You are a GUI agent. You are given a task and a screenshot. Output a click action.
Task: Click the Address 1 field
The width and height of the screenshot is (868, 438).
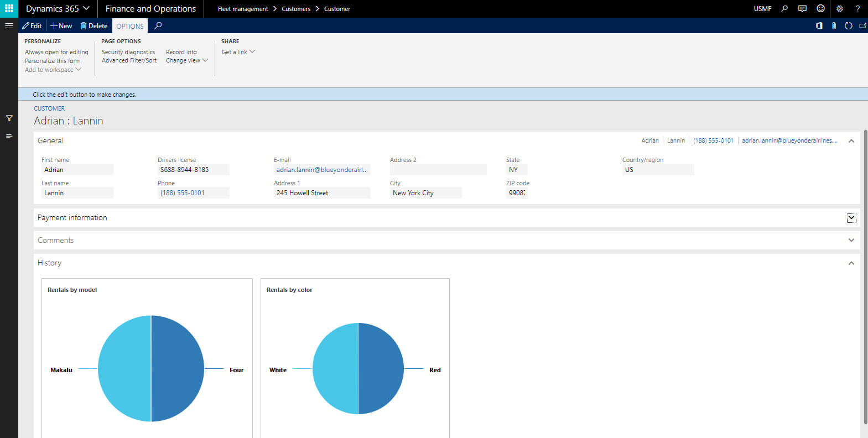click(322, 193)
